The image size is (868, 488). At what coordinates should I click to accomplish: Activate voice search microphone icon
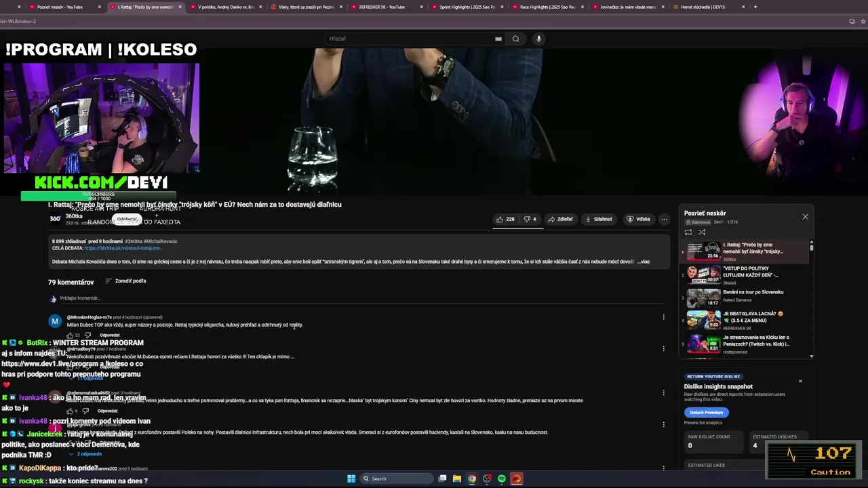(538, 39)
